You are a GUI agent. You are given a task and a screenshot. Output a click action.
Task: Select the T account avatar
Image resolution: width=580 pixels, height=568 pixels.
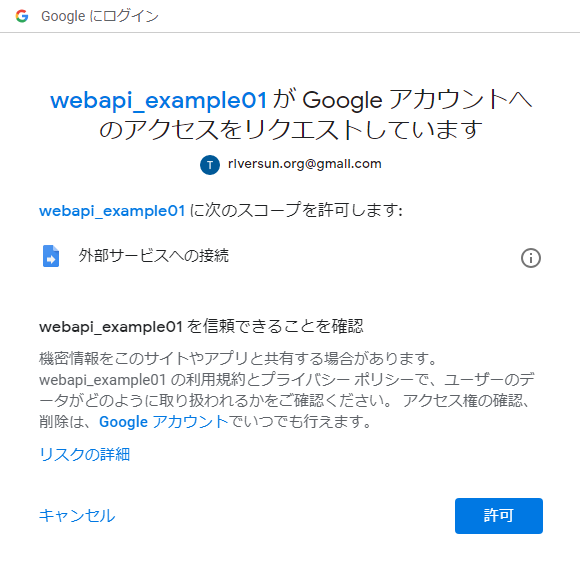[x=210, y=165]
